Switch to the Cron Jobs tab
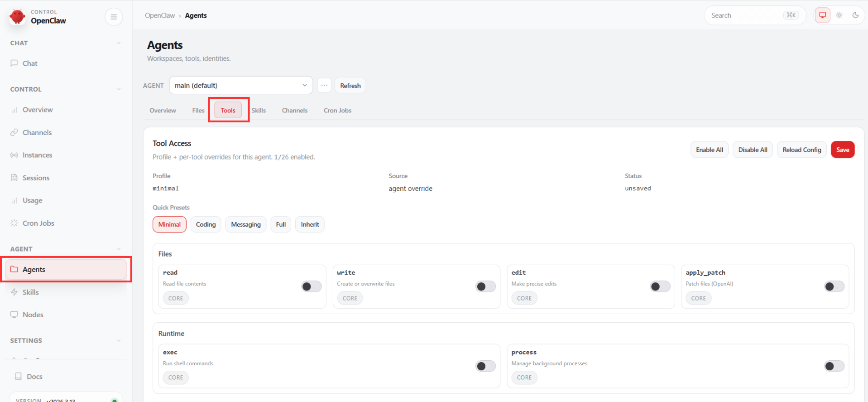This screenshot has width=868, height=402. (337, 111)
